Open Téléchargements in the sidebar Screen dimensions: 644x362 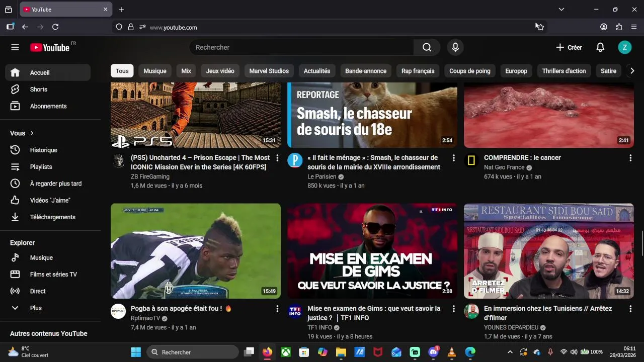[48, 217]
